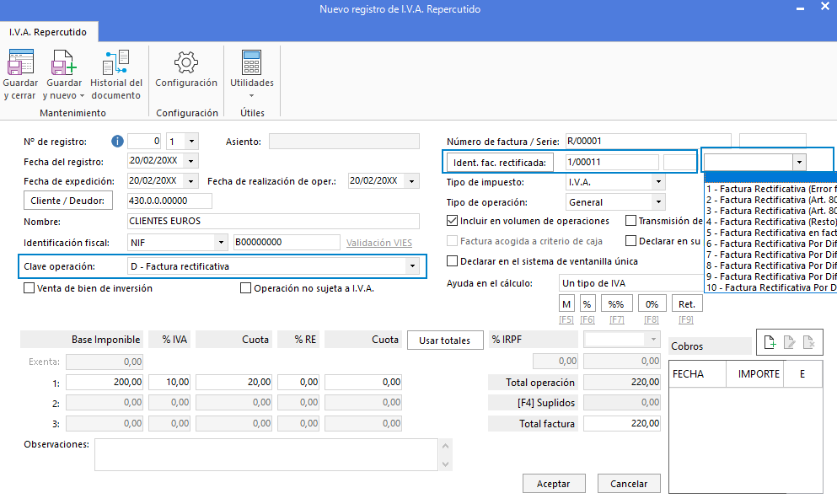This screenshot has height=504, width=837.
Task: Open Tipo de impuesto dropdown
Action: click(x=658, y=182)
